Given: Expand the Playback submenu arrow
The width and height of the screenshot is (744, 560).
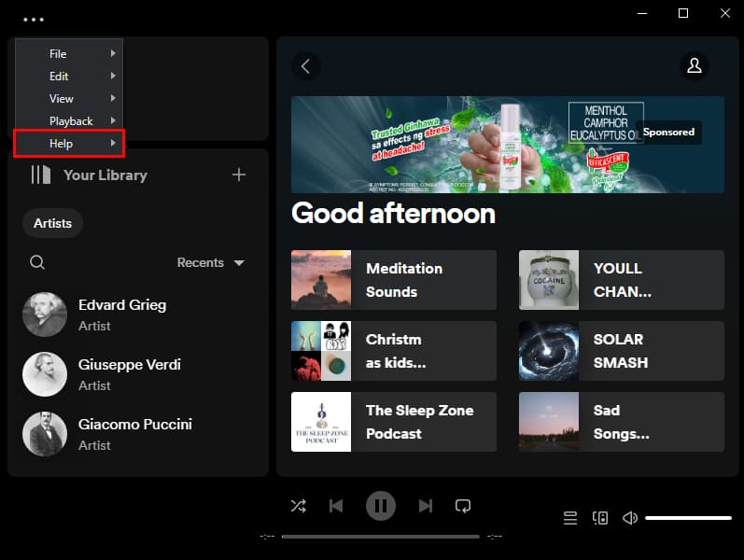Looking at the screenshot, I should click(113, 120).
